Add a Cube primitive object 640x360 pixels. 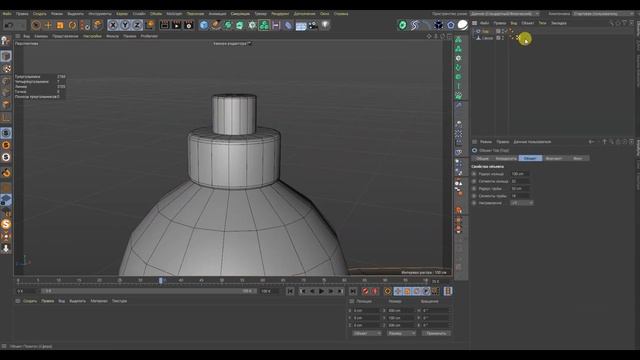coord(204,25)
